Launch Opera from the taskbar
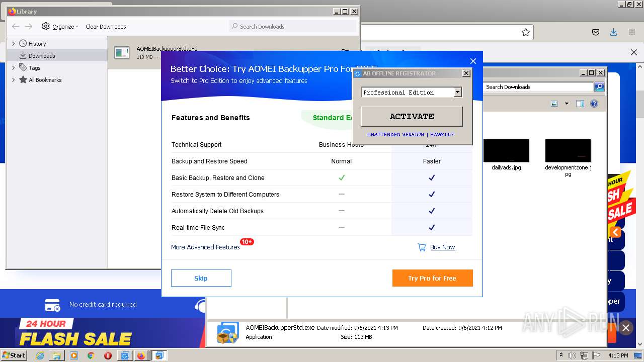 (108, 355)
